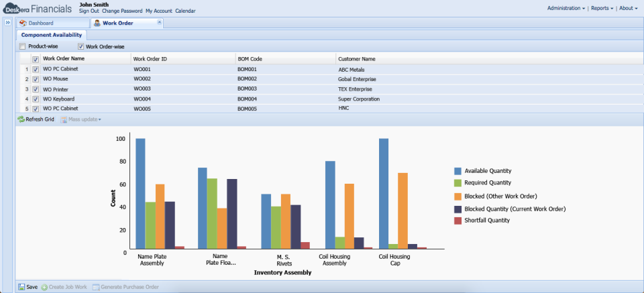The width and height of the screenshot is (644, 293).
Task: Click the Save disk icon
Action: [x=21, y=287]
